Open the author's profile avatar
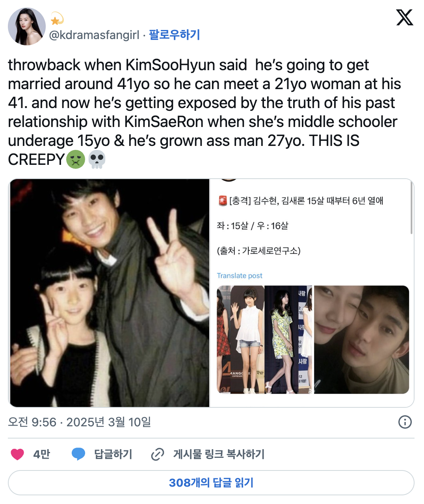The width and height of the screenshot is (424, 504). point(27,26)
